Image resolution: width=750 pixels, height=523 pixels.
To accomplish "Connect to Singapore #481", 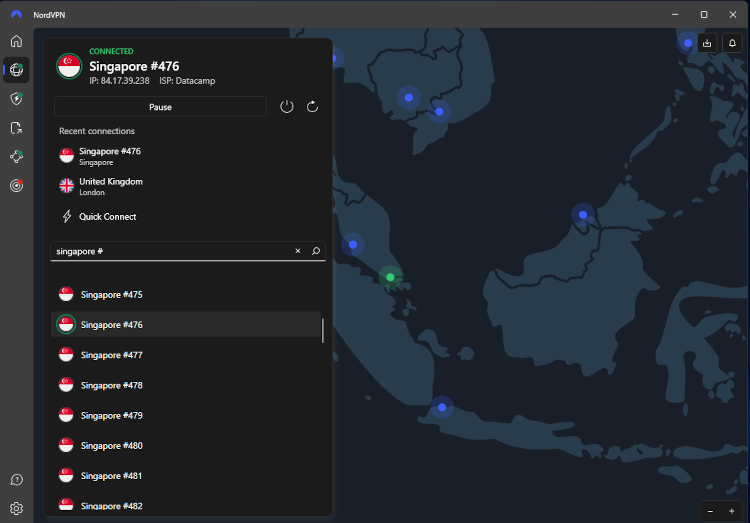I will (186, 476).
